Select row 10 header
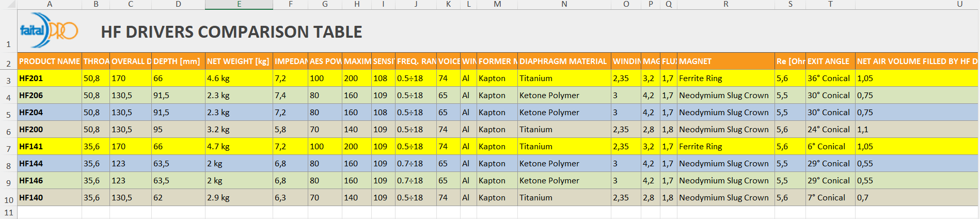Image resolution: width=980 pixels, height=219 pixels. click(8, 198)
